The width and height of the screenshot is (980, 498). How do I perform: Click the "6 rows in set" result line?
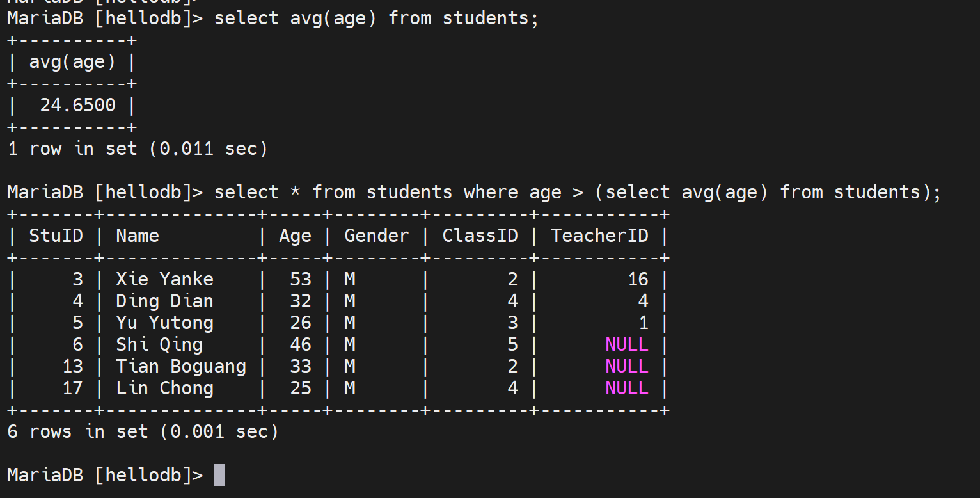143,431
